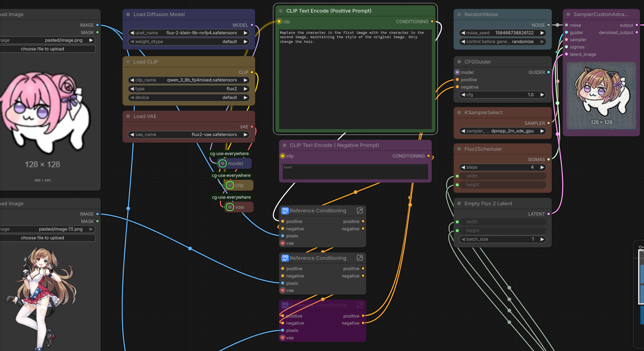
Task: Toggle collapse on the CLIP Text Encode Negative node
Action: [284, 145]
